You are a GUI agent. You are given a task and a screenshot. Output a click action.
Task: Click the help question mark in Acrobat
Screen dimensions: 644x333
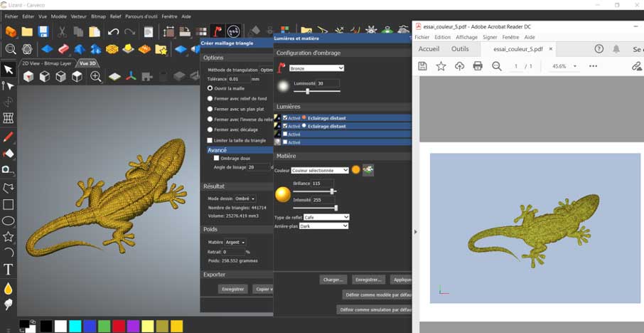pos(599,49)
